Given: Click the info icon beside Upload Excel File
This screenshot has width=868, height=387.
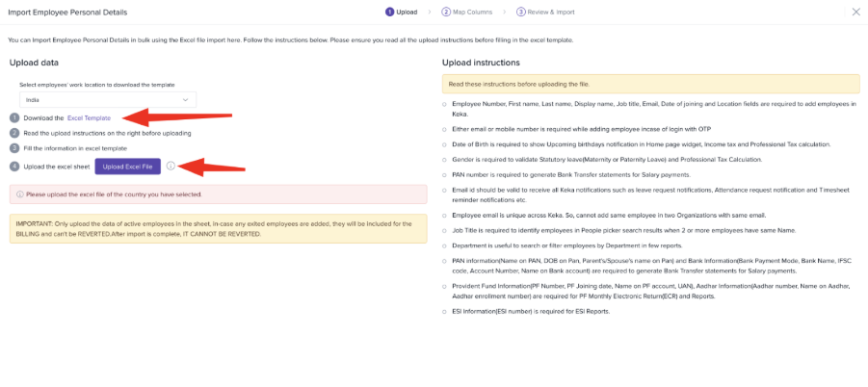Looking at the screenshot, I should click(171, 166).
